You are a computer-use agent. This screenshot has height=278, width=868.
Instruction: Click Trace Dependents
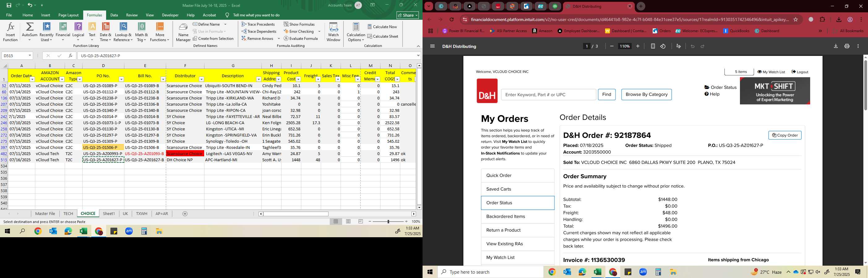[x=259, y=31]
